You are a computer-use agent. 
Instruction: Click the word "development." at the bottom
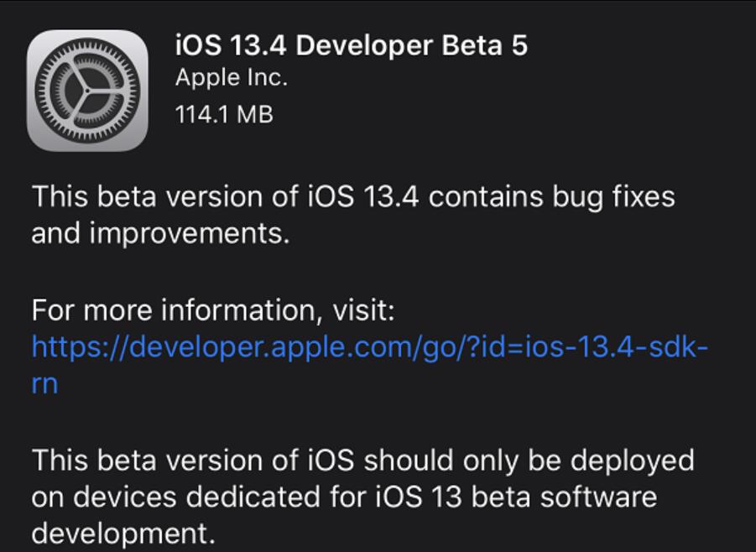coord(118,533)
